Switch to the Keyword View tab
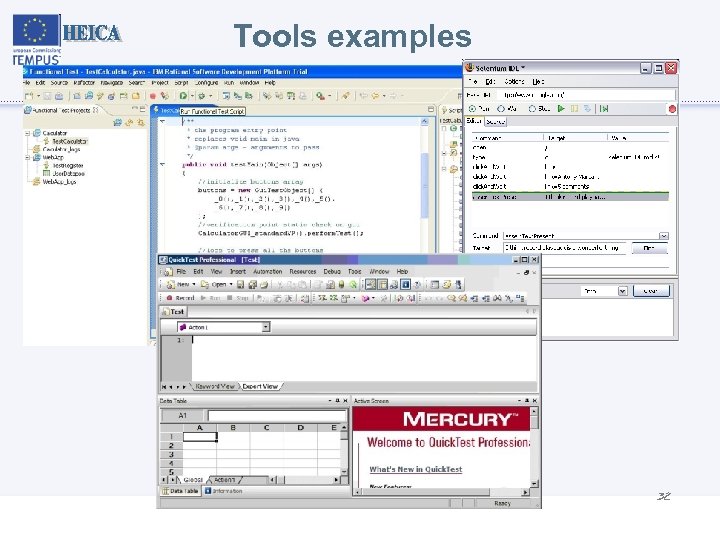 (215, 387)
